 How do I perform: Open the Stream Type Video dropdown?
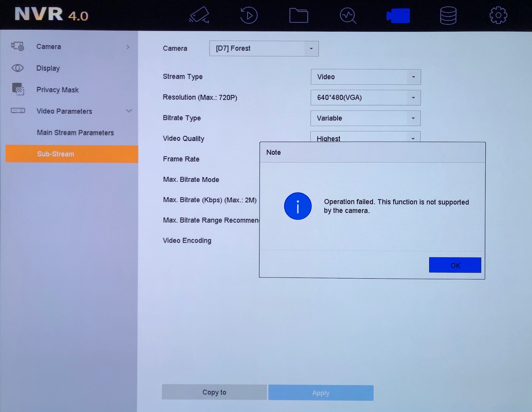coord(365,77)
